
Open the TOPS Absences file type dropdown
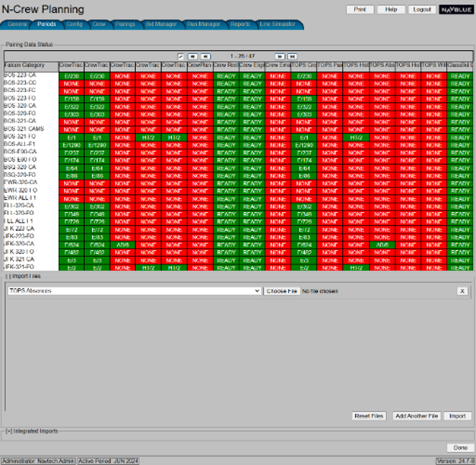tap(134, 291)
